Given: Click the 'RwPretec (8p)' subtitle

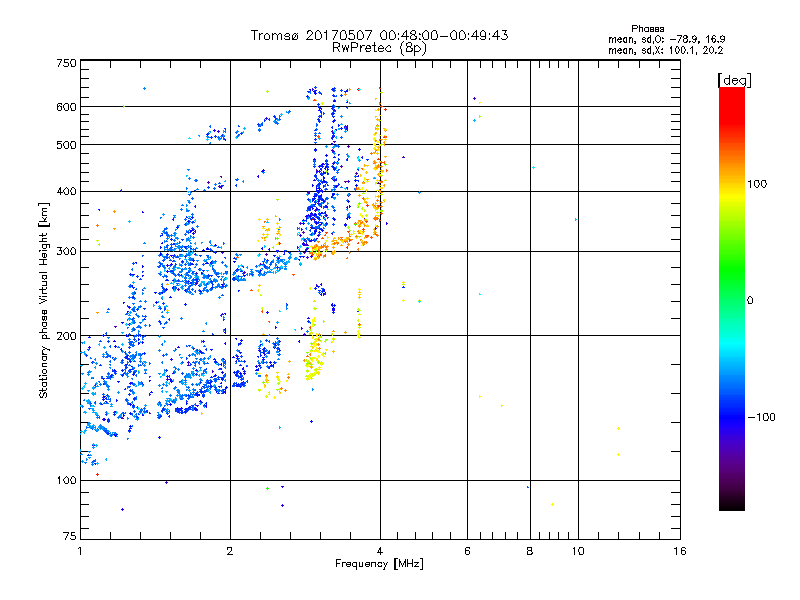Looking at the screenshot, I should pyautogui.click(x=379, y=48).
